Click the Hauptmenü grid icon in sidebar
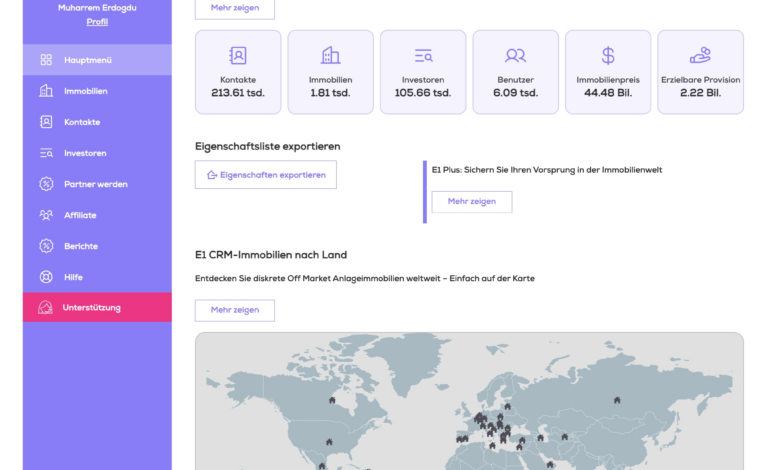 tap(46, 60)
